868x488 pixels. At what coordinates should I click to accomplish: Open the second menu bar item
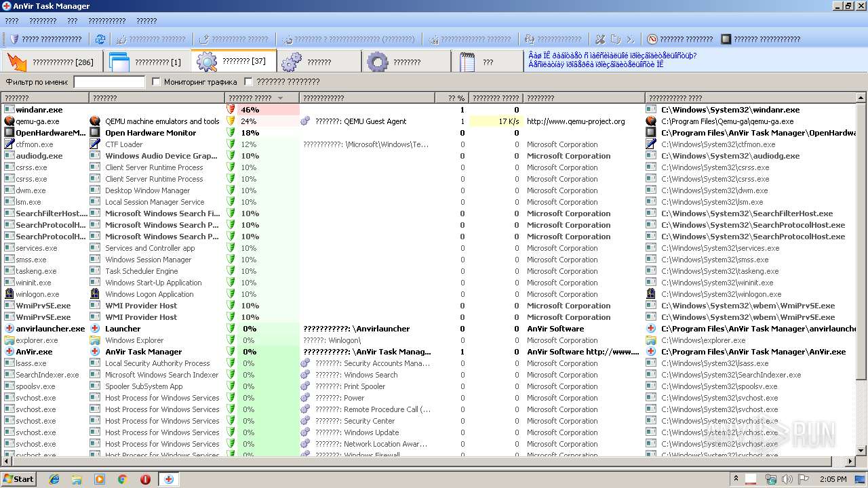click(x=43, y=21)
